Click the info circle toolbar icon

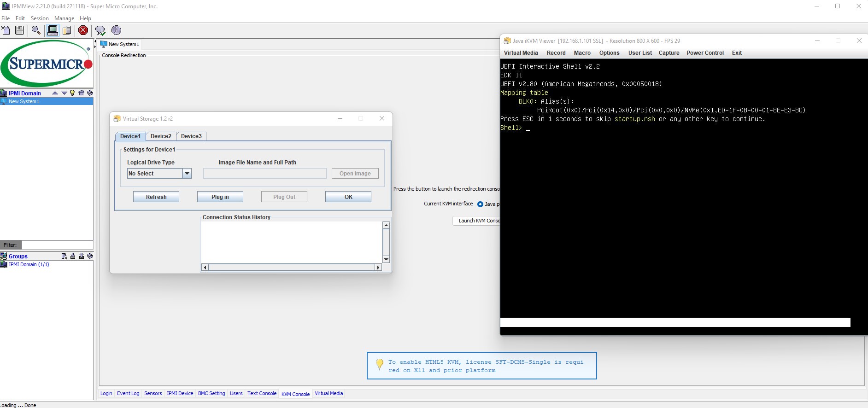tap(117, 30)
